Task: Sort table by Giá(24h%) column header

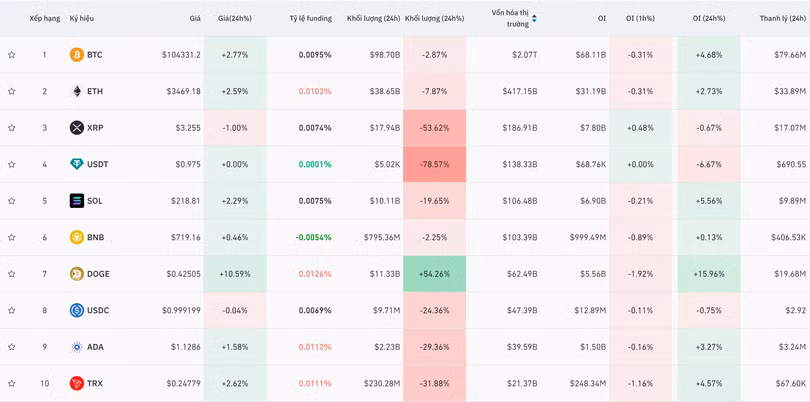Action: (x=236, y=18)
